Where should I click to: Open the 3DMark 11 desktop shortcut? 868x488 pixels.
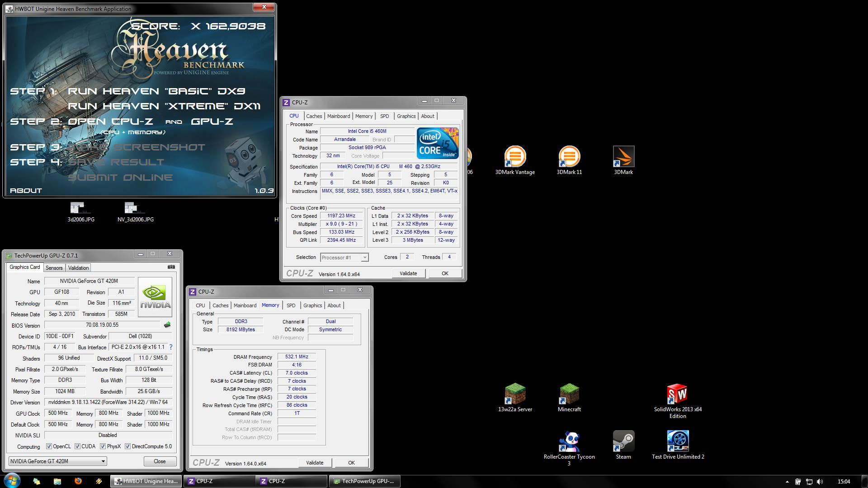click(x=569, y=160)
